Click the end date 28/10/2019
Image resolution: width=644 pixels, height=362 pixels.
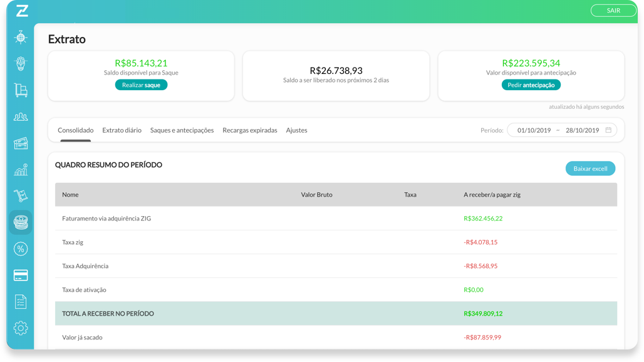tap(583, 130)
